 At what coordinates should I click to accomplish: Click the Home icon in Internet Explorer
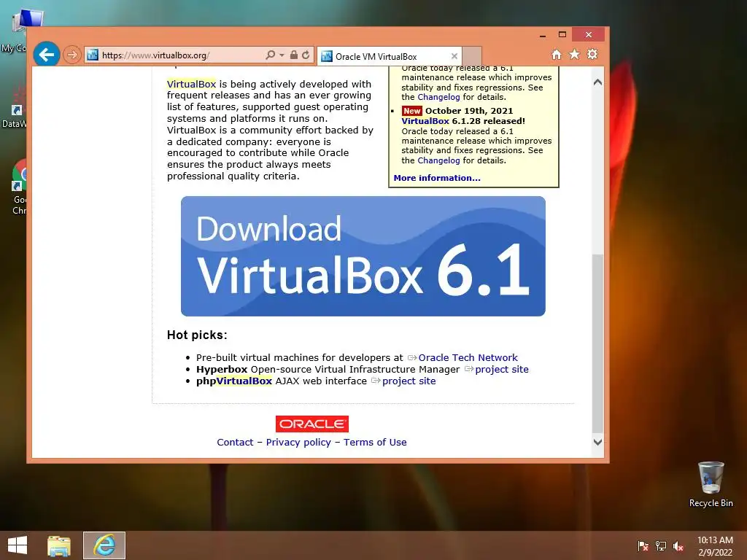[x=557, y=54]
